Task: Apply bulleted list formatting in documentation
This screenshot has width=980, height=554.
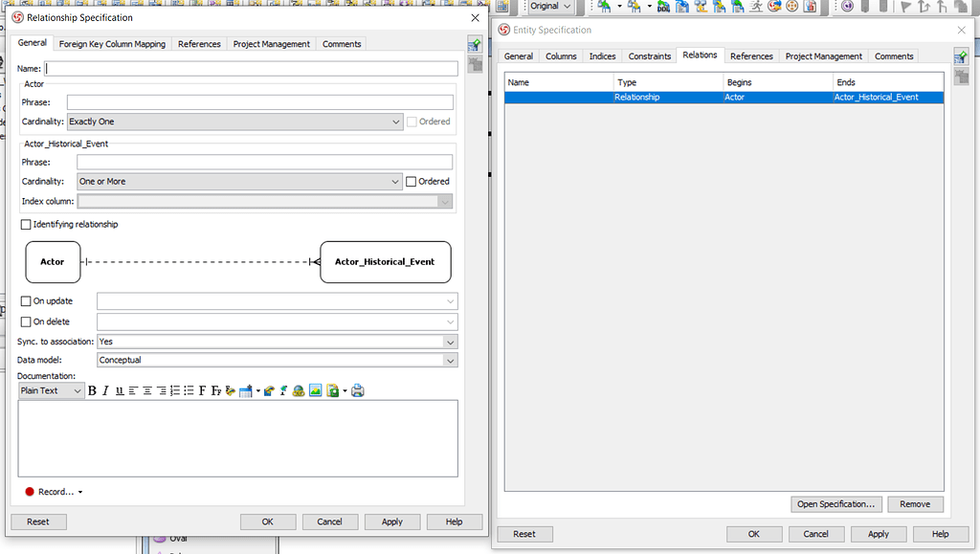Action: click(189, 390)
